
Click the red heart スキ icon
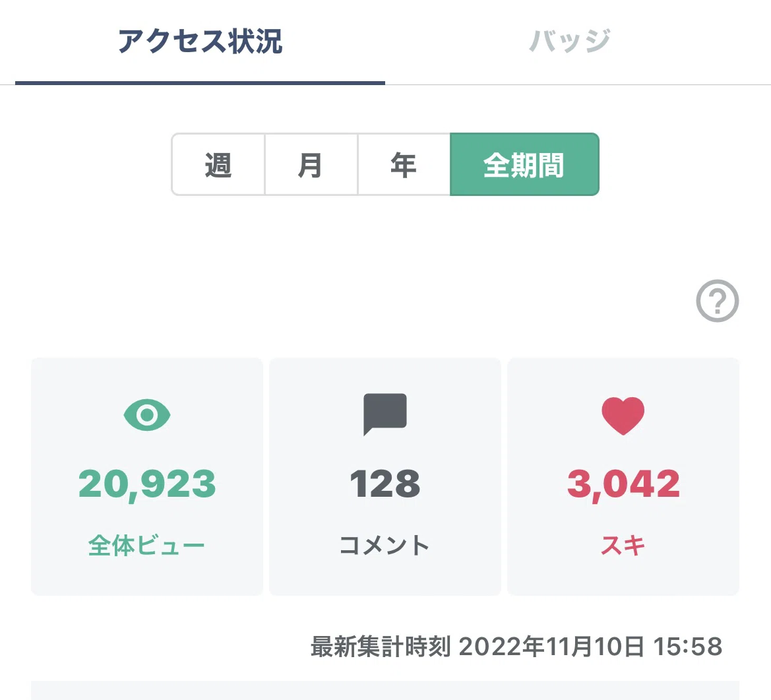623,416
